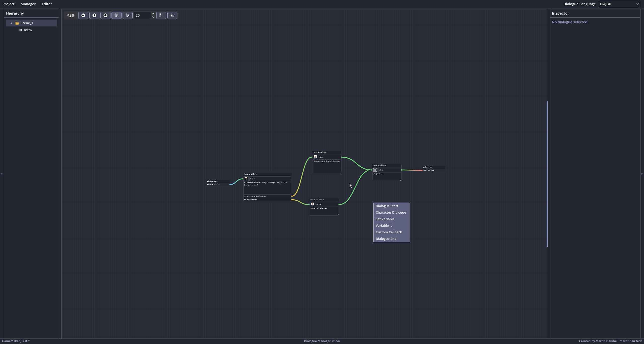Click the Player character name field

pyautogui.click(x=390, y=170)
